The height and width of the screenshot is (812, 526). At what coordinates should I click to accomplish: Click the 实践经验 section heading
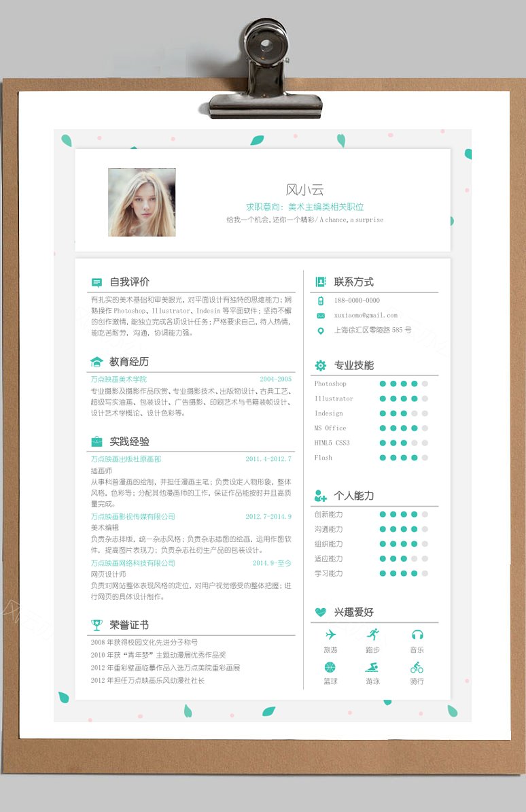tap(129, 442)
